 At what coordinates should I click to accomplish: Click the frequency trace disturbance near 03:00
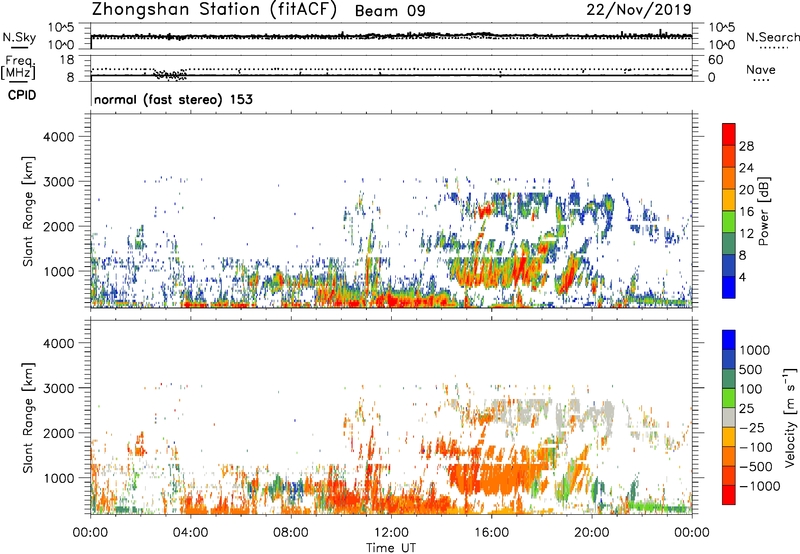click(x=171, y=75)
